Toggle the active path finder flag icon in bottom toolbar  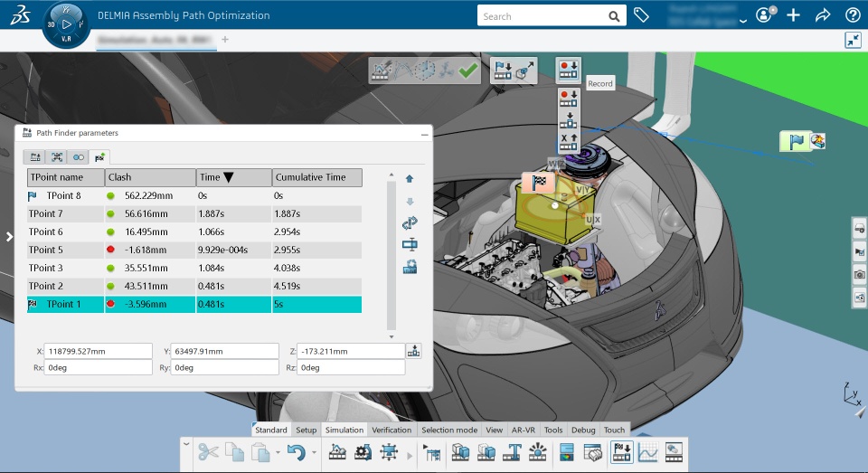(621, 452)
